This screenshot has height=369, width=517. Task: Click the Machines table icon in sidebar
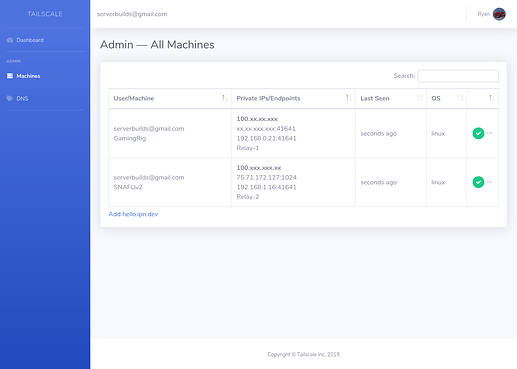pyautogui.click(x=10, y=76)
